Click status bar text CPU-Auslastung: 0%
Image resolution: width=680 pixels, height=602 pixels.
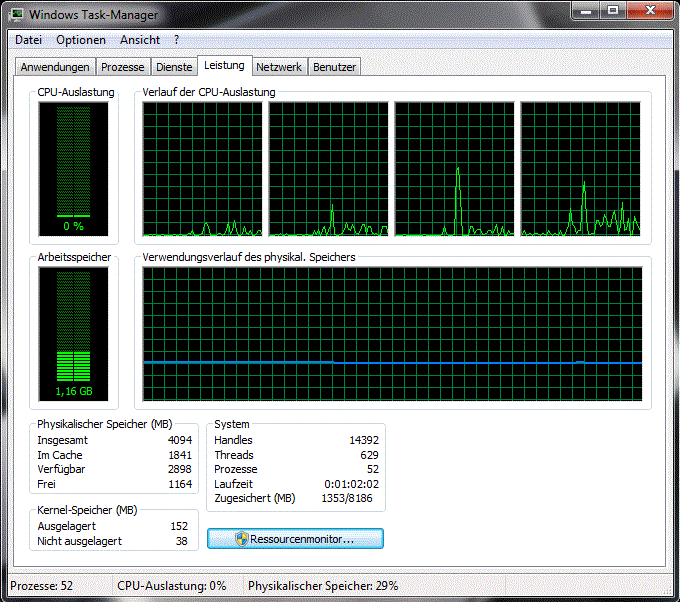click(172, 586)
